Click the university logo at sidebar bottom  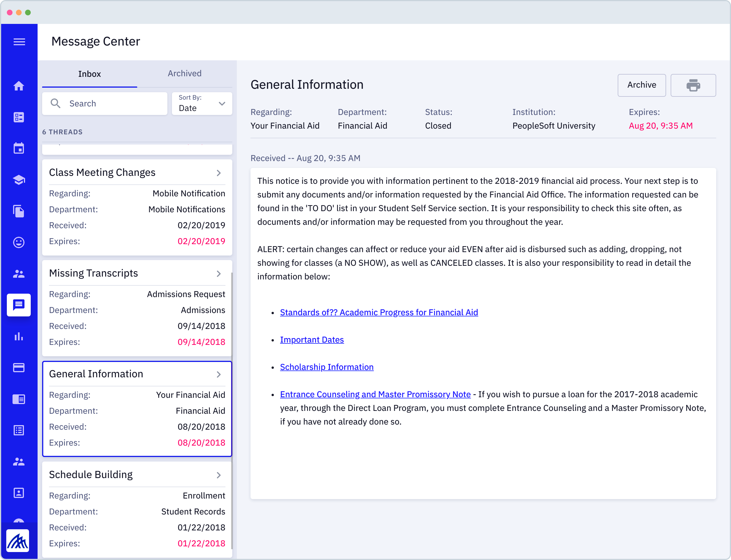coord(17,541)
